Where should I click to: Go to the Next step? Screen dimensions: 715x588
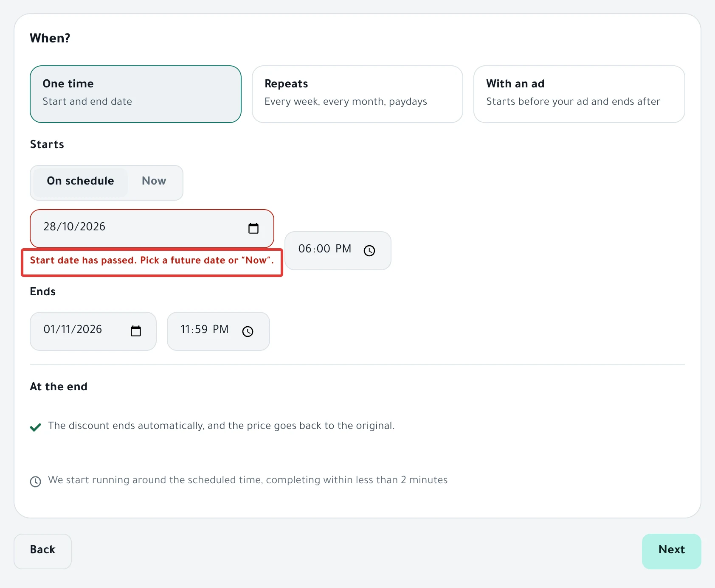[671, 551]
